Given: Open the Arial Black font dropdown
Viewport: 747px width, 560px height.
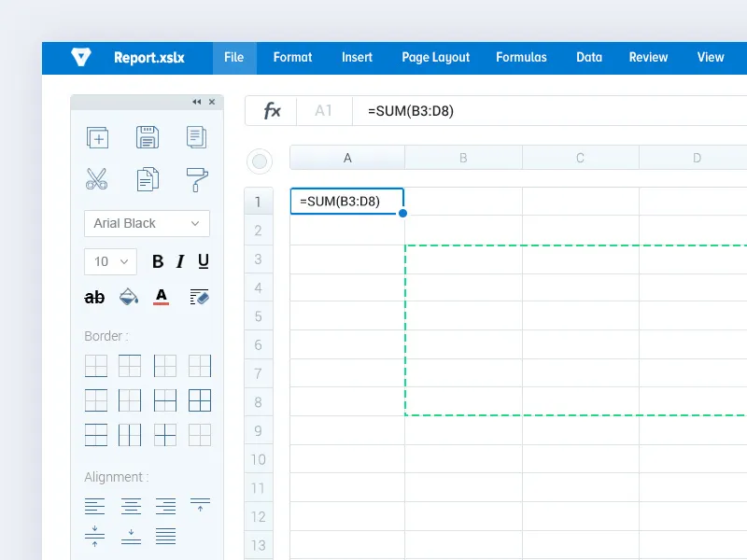Looking at the screenshot, I should 147,223.
